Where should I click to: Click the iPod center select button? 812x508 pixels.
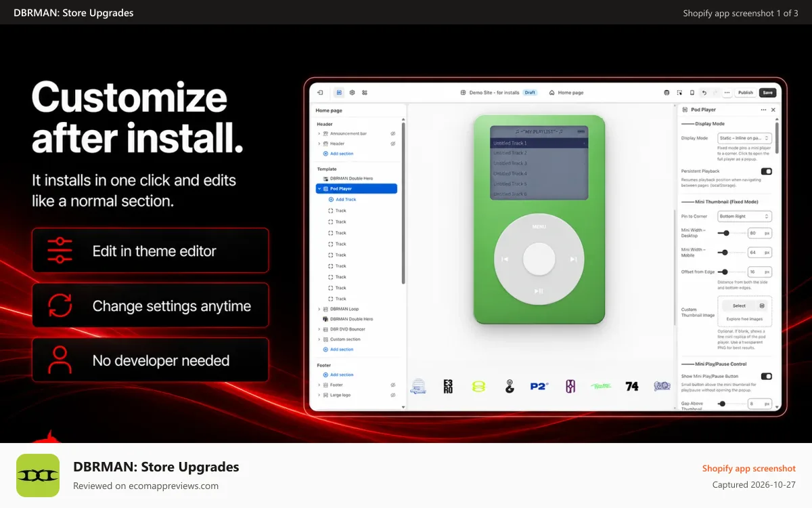point(539,259)
